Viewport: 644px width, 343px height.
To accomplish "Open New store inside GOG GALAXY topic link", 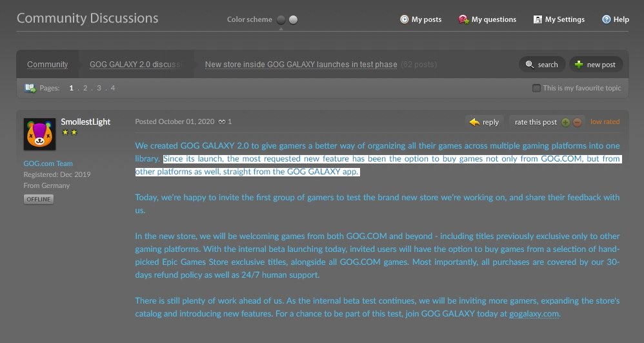I will coord(301,65).
